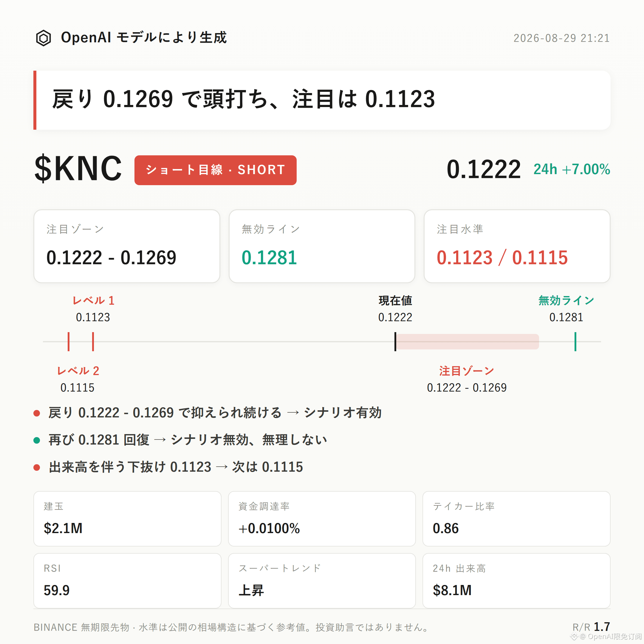
Task: Click the 0.1115 value under レベル 2
Action: pyautogui.click(x=77, y=388)
